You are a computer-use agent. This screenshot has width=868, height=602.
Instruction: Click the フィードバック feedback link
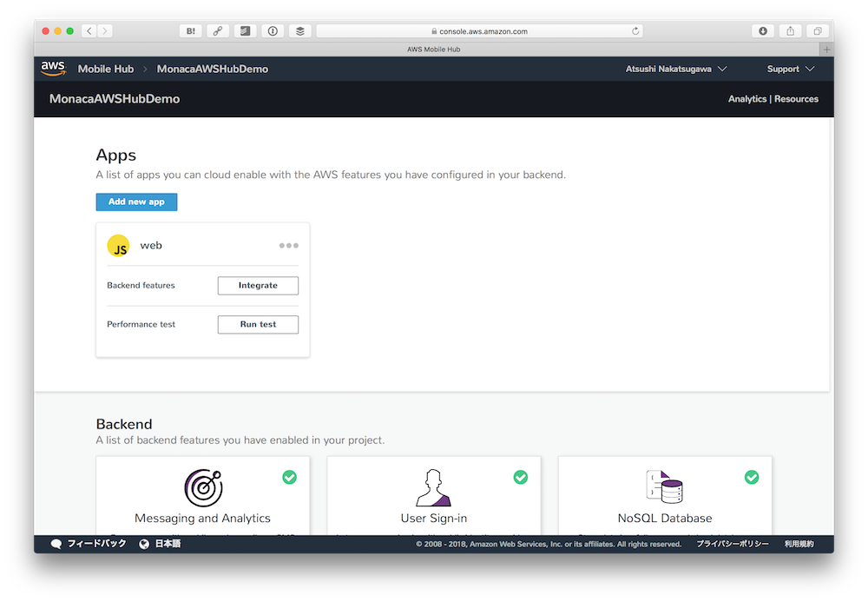click(97, 543)
